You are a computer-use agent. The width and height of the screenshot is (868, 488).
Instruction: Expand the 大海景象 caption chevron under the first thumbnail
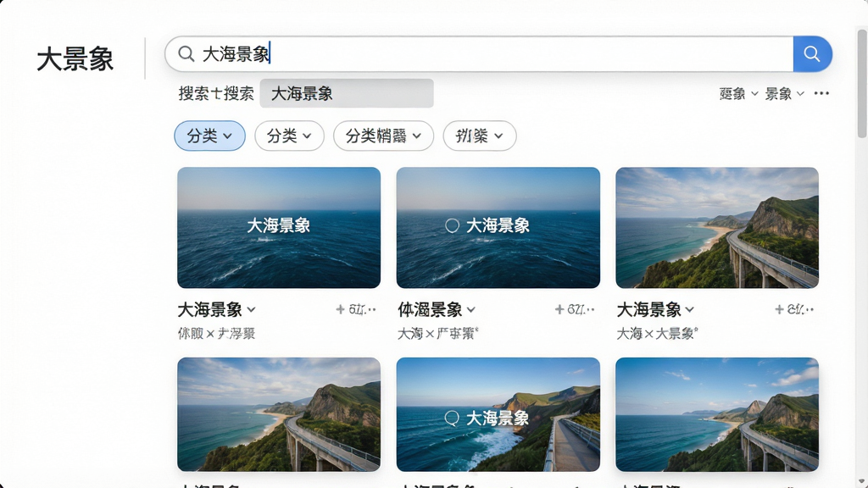(251, 310)
